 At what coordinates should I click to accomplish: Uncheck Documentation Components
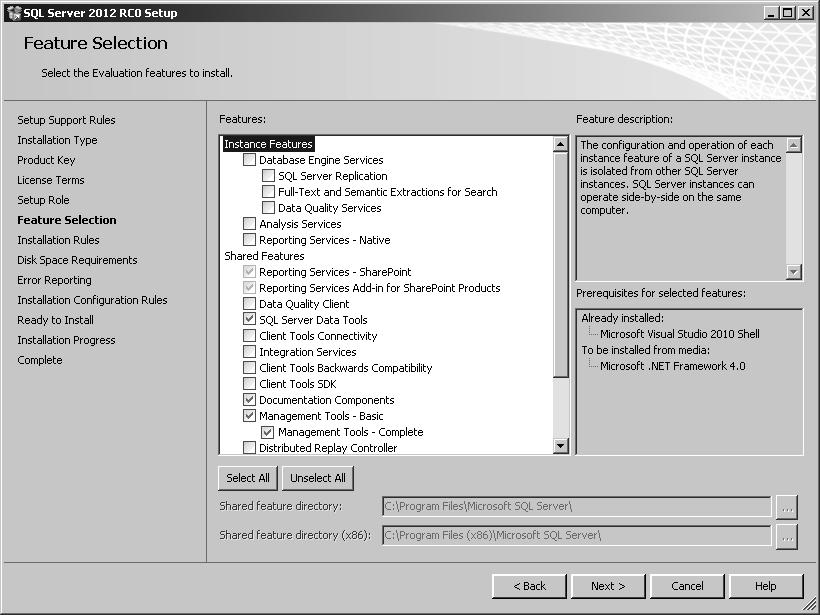(249, 400)
